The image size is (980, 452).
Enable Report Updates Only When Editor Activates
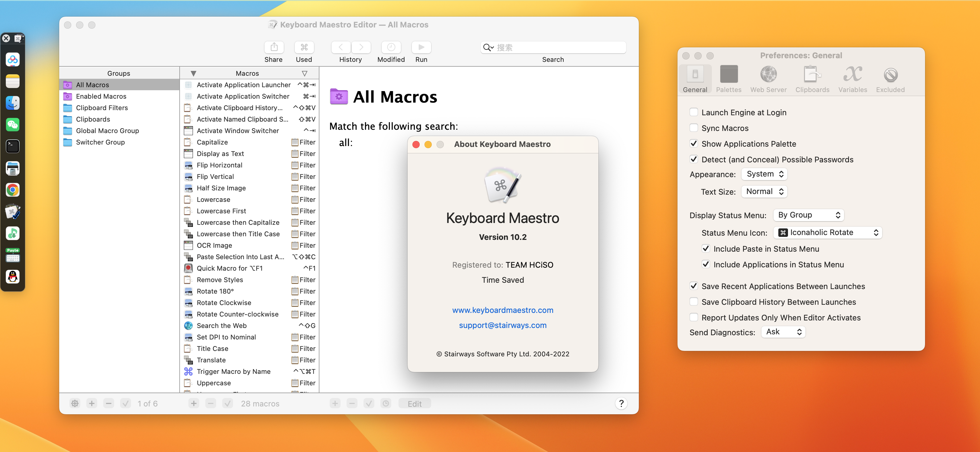(x=694, y=317)
